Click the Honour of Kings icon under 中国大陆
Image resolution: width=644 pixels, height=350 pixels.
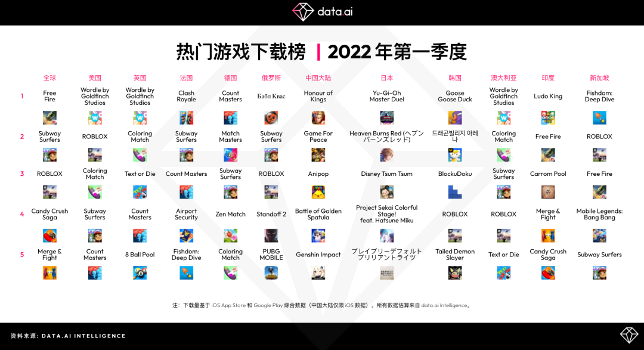pos(318,117)
